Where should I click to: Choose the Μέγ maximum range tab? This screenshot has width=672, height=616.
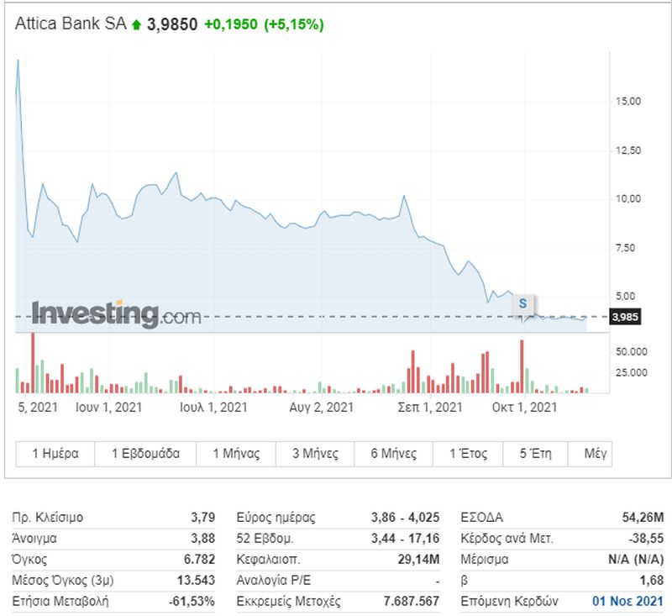(x=591, y=453)
